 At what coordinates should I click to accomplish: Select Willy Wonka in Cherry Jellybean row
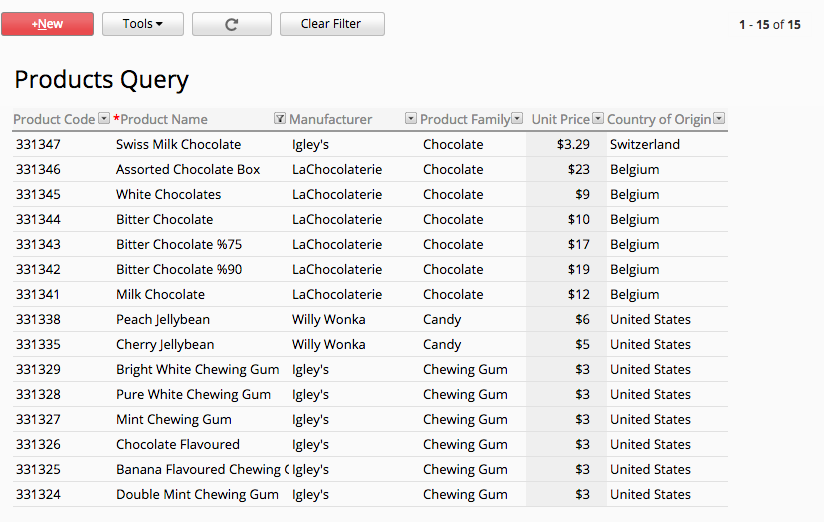point(329,345)
